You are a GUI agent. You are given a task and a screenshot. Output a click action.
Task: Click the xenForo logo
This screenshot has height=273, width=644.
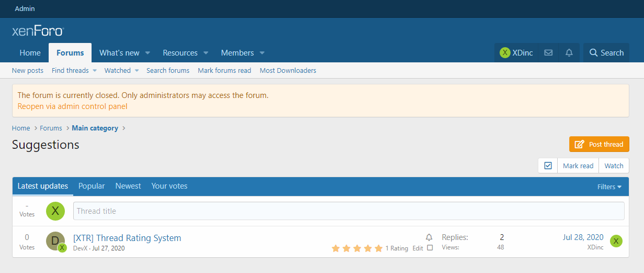tap(38, 31)
